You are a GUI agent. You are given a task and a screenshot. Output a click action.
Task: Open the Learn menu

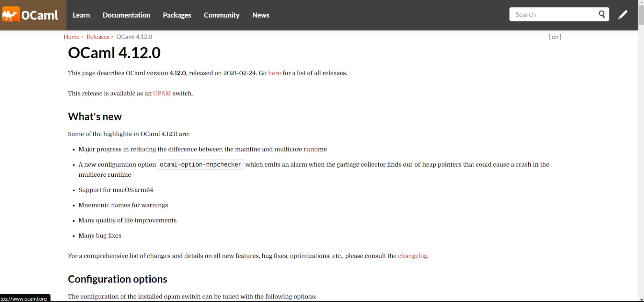point(81,15)
